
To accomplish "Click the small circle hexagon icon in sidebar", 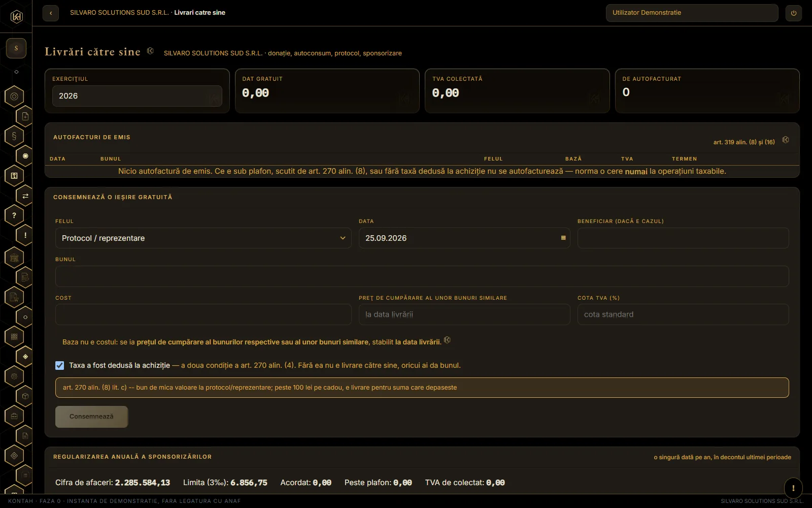I will click(25, 317).
